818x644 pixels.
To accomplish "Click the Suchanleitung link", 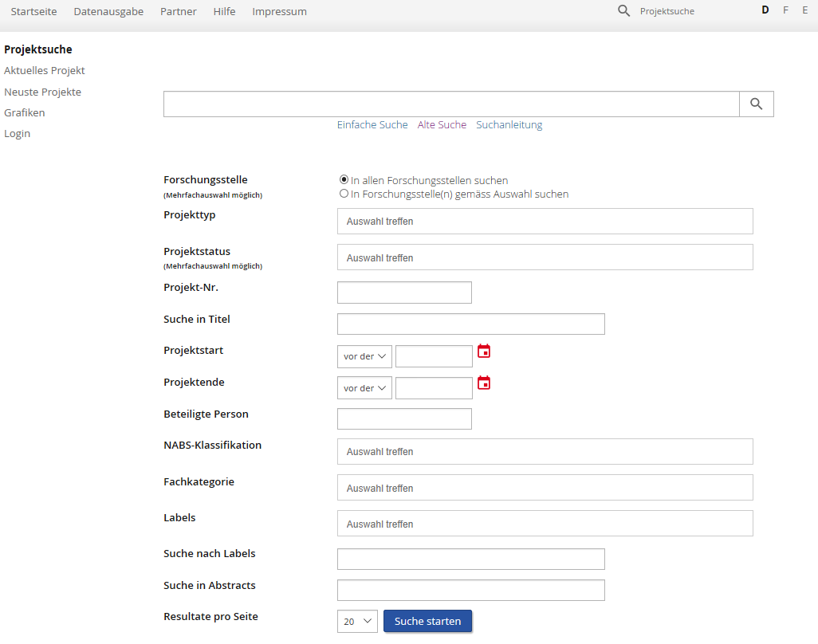I will [509, 125].
